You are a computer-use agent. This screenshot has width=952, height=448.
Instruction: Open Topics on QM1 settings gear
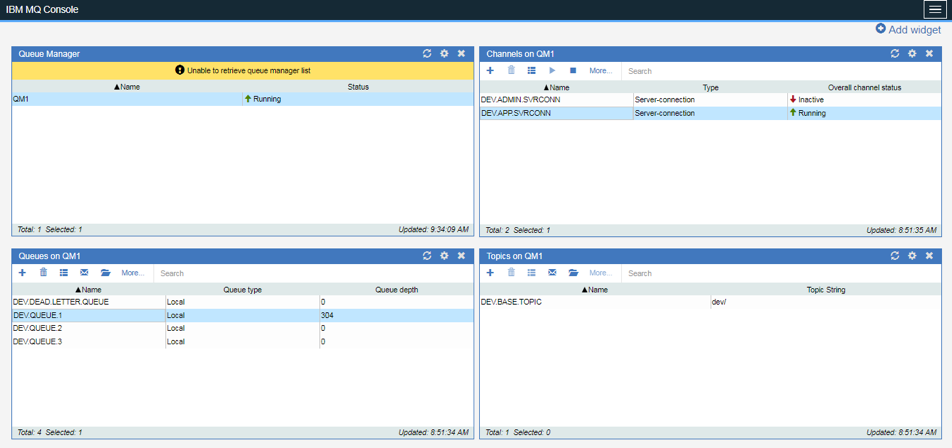coord(912,256)
